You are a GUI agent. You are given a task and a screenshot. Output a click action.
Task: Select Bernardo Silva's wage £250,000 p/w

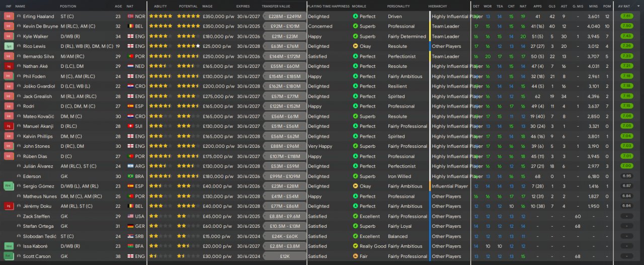pyautogui.click(x=217, y=56)
